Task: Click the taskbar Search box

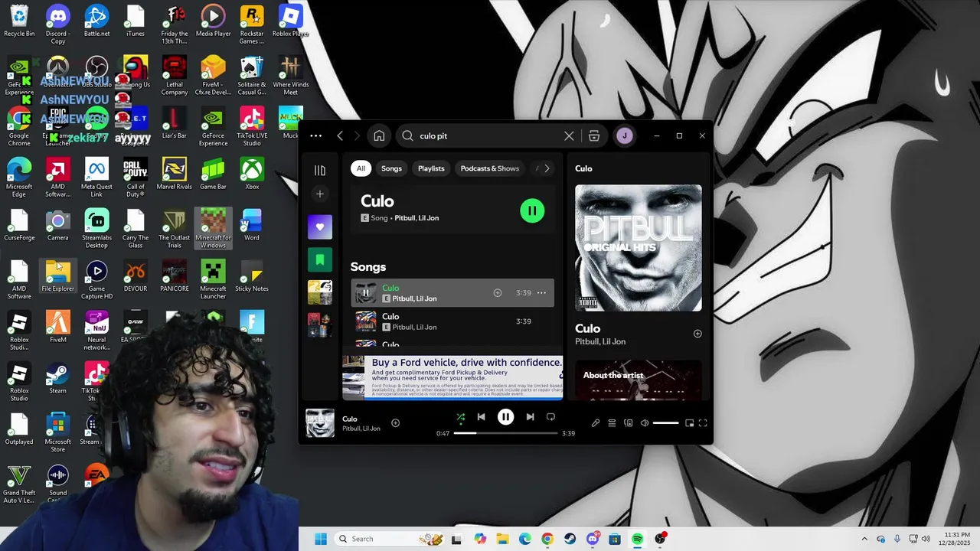Action: [388, 539]
